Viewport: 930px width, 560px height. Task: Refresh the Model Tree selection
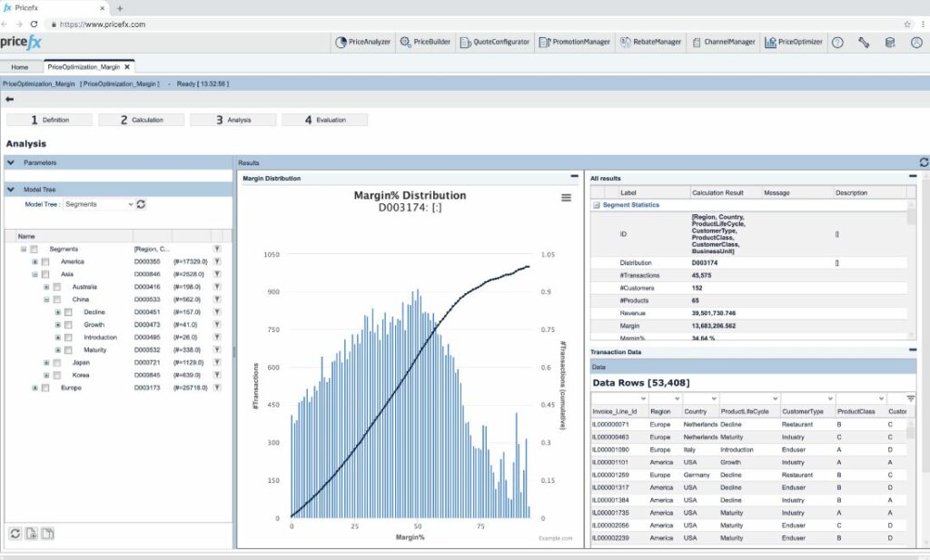point(141,204)
